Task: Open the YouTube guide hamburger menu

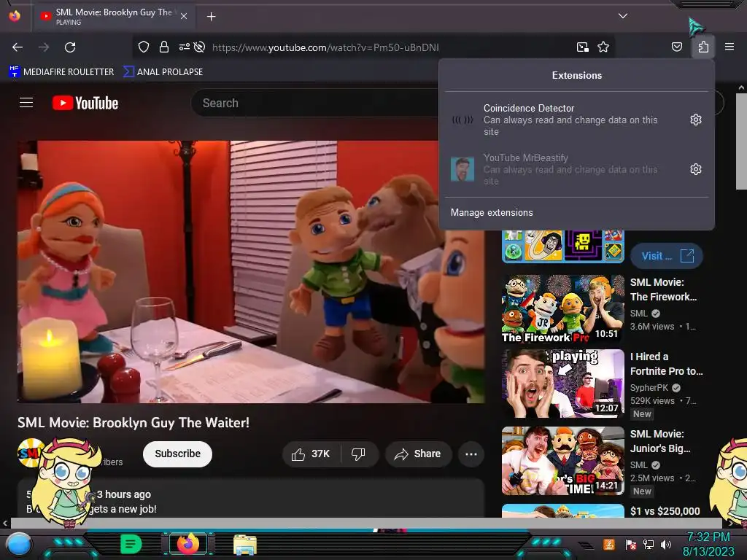Action: pyautogui.click(x=26, y=102)
